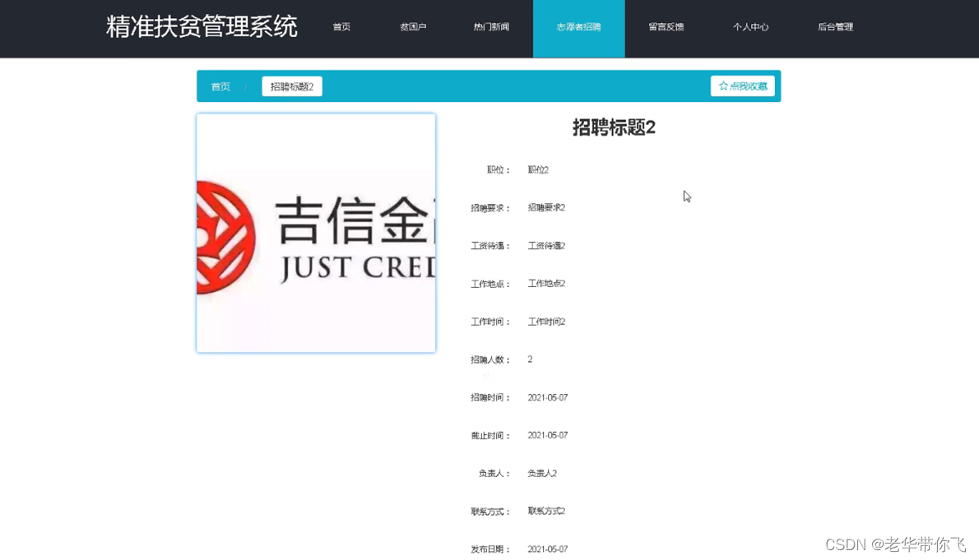Image resolution: width=979 pixels, height=560 pixels.
Task: Click the 发布日期 date 2021-05-07
Action: [x=548, y=549]
